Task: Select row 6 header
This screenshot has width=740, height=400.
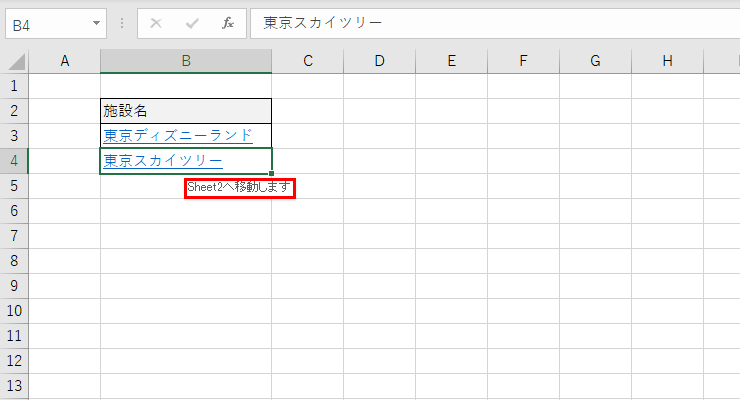Action: click(14, 211)
